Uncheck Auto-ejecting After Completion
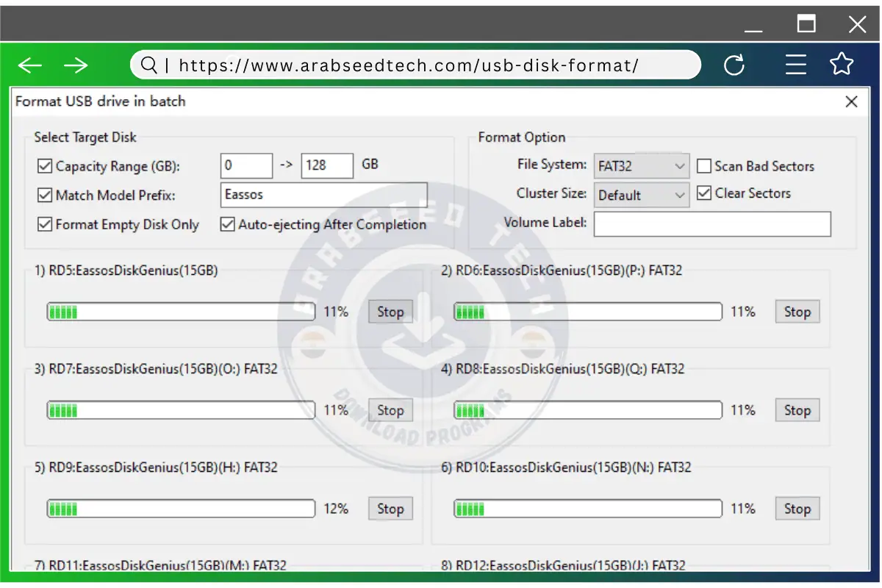Image resolution: width=882 pixels, height=588 pixels. (228, 225)
